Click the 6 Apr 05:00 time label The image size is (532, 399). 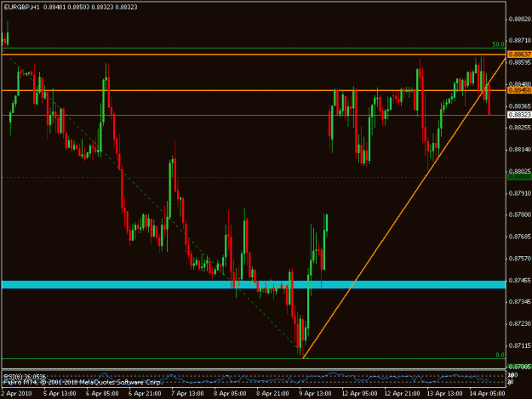(x=102, y=394)
